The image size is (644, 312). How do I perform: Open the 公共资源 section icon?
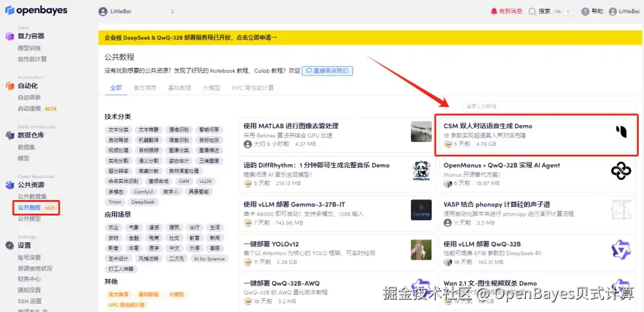coord(10,185)
